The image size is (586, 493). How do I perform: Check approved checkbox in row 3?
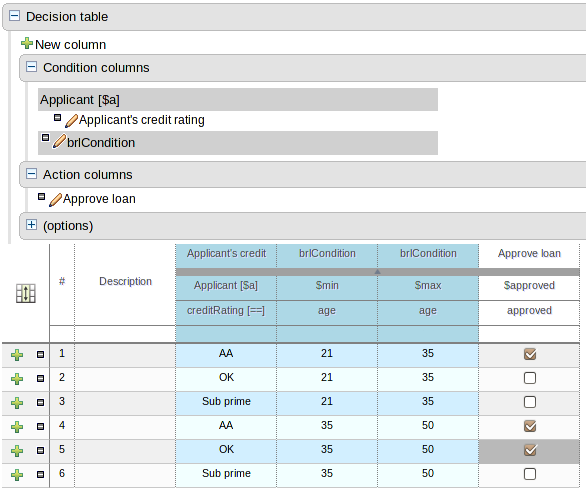(530, 402)
